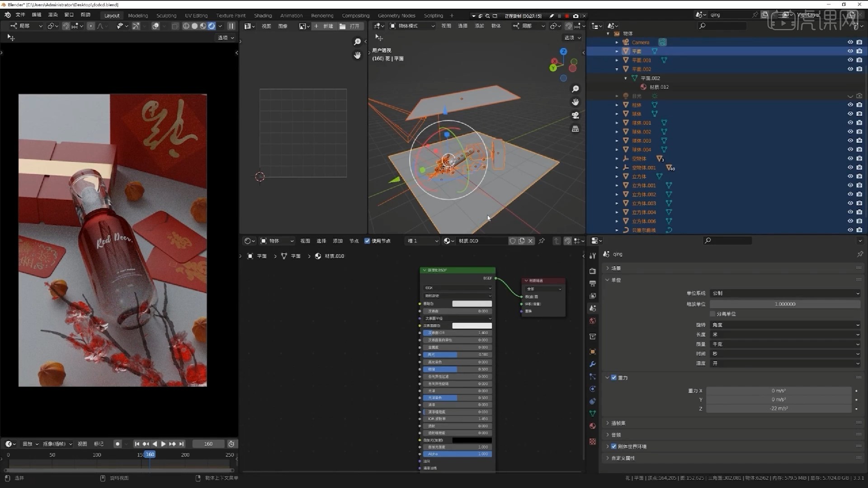Image resolution: width=868 pixels, height=488 pixels.
Task: Click the fake user shield icon for 材质.010
Action: [x=513, y=241]
